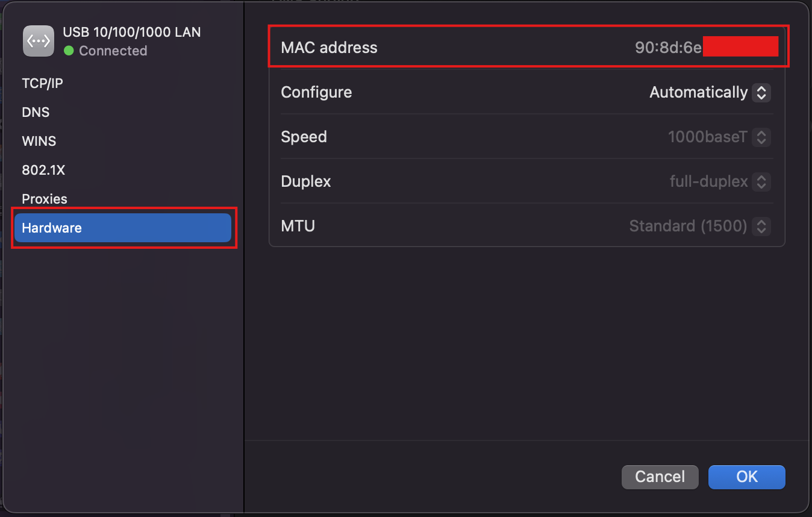Select the Hardware sidebar item
Screen dimensions: 812x517
[122, 228]
